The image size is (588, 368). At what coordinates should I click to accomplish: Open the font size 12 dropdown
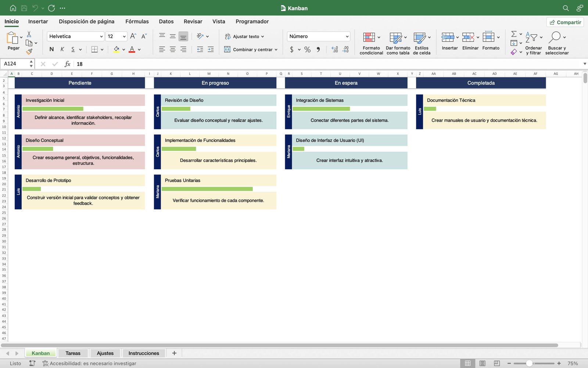point(124,36)
